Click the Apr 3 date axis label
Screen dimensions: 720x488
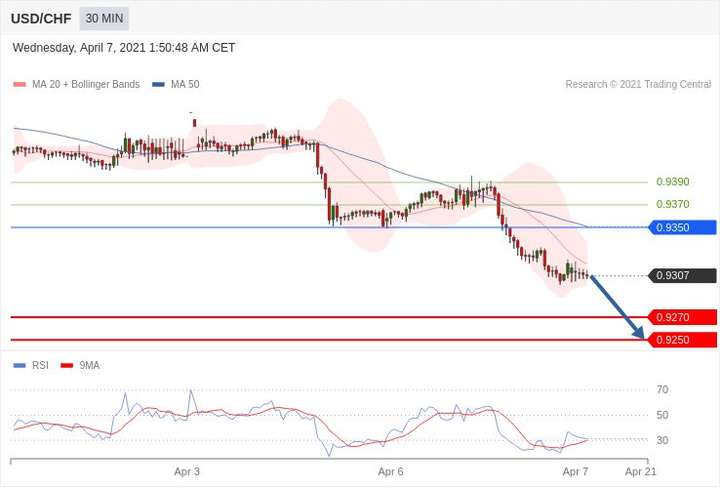[x=187, y=471]
